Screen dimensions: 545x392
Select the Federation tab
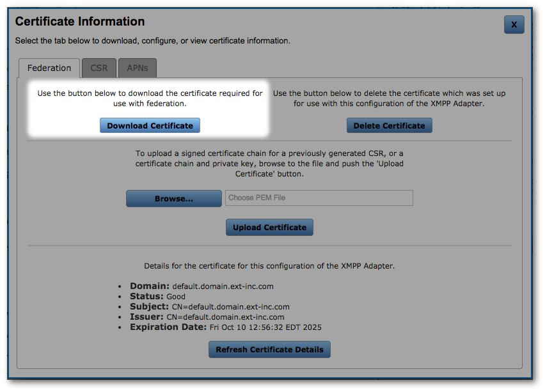(49, 68)
